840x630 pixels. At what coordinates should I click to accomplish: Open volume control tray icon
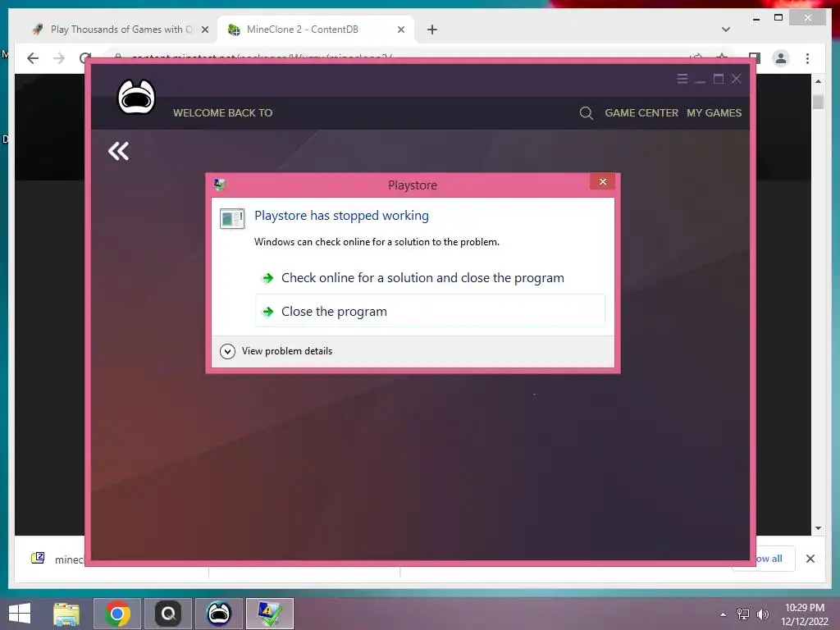[762, 614]
